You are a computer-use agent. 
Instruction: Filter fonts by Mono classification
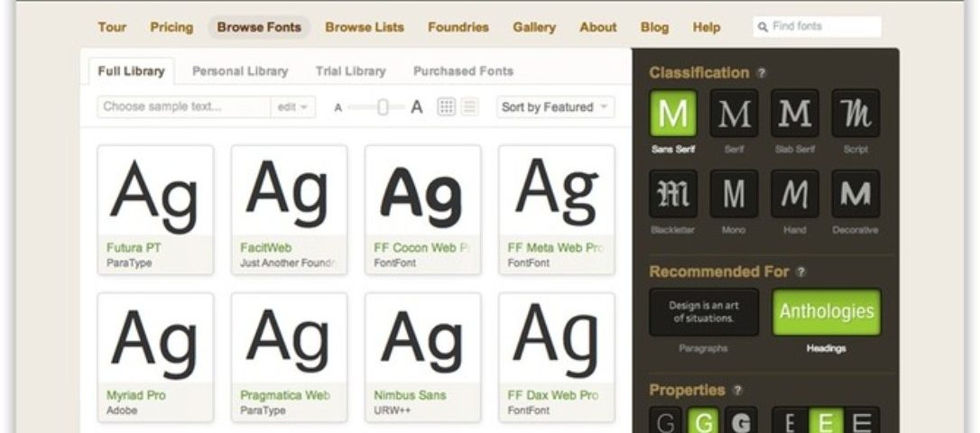pos(734,194)
